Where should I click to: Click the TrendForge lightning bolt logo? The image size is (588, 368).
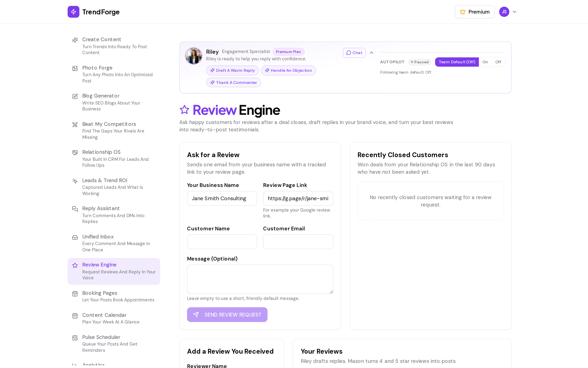coord(73,12)
